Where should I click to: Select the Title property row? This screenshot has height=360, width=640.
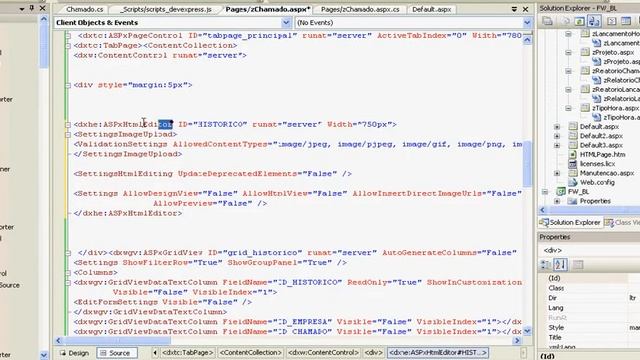[x=589, y=338]
